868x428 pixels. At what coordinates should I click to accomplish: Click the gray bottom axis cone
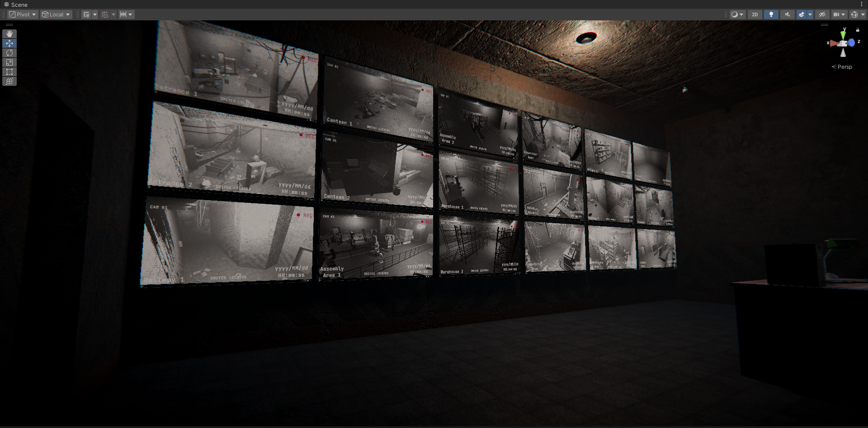point(843,52)
